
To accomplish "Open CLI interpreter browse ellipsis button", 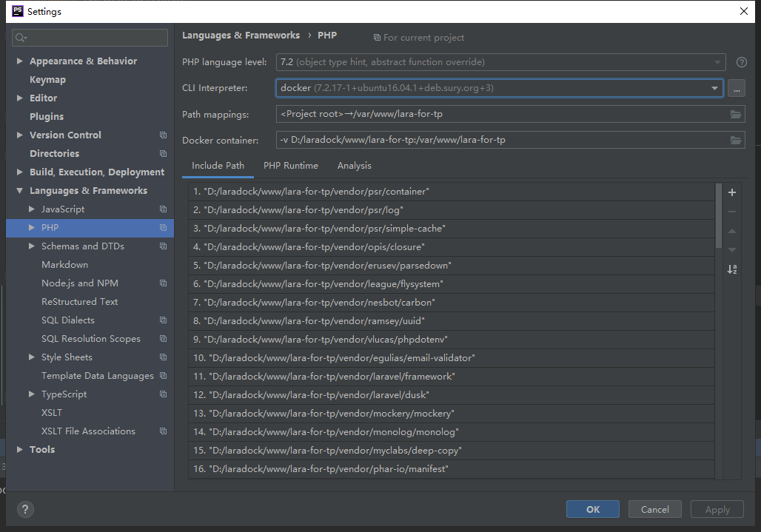I will click(737, 88).
